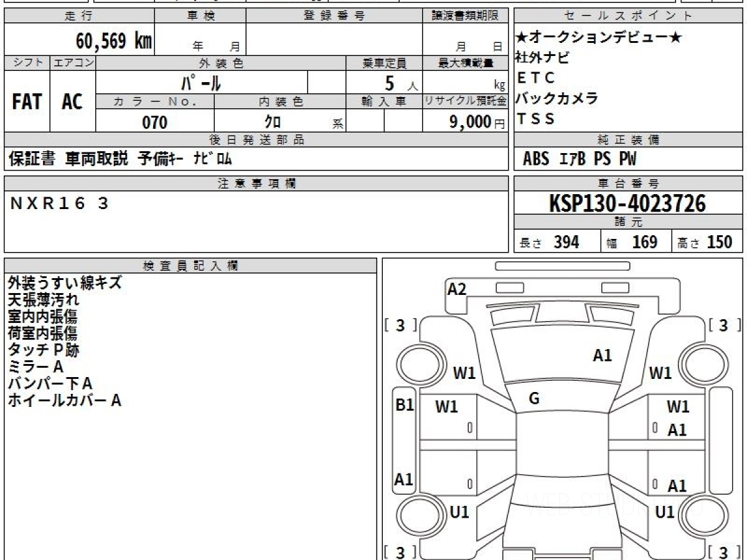Select the 注意事項欄 header
This screenshot has height=560, width=747.
click(256, 183)
